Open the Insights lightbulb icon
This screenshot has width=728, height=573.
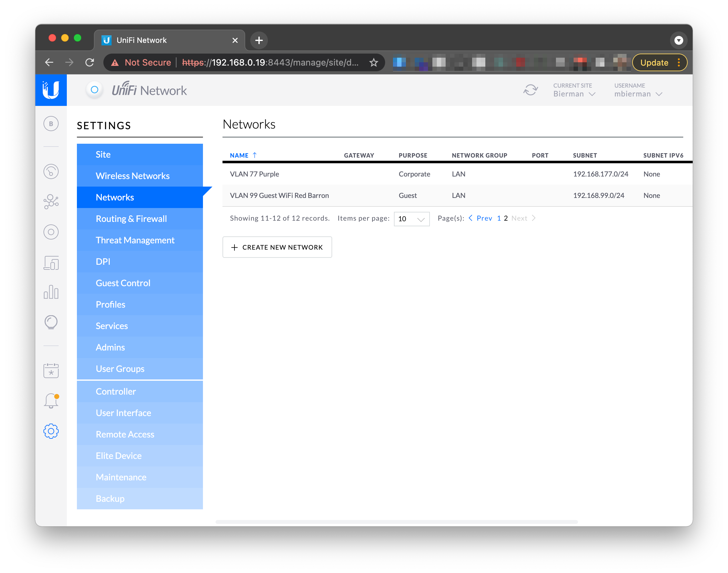51,322
